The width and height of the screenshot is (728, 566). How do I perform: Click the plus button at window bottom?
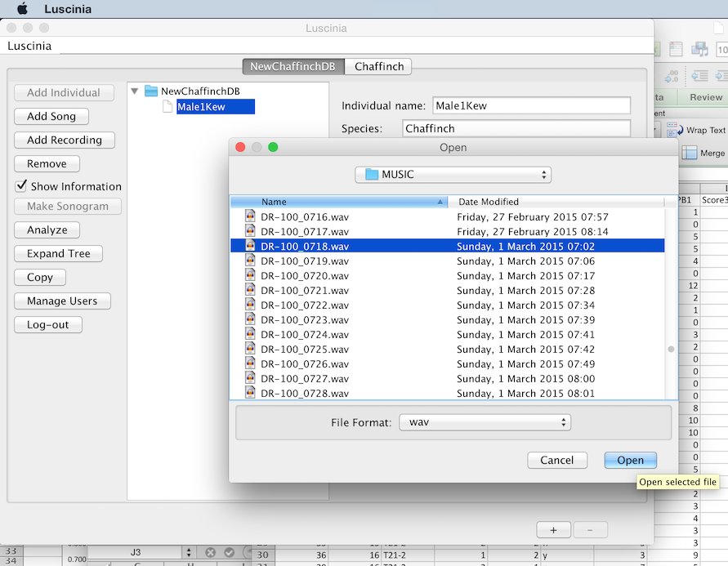[x=553, y=530]
